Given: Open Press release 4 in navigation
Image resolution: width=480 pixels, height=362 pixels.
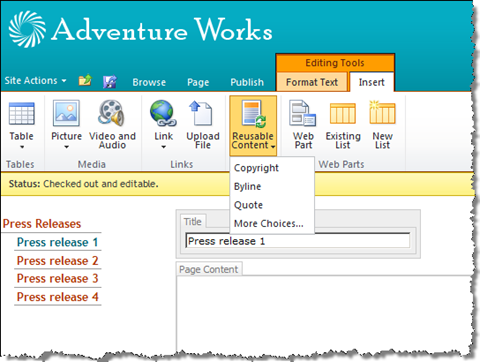Looking at the screenshot, I should coord(57,297).
